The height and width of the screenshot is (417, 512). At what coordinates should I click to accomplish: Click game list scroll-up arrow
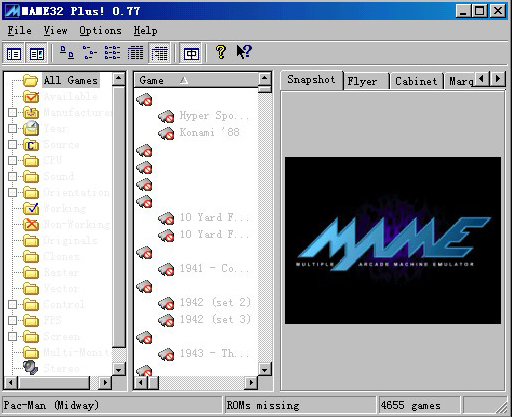pos(265,79)
